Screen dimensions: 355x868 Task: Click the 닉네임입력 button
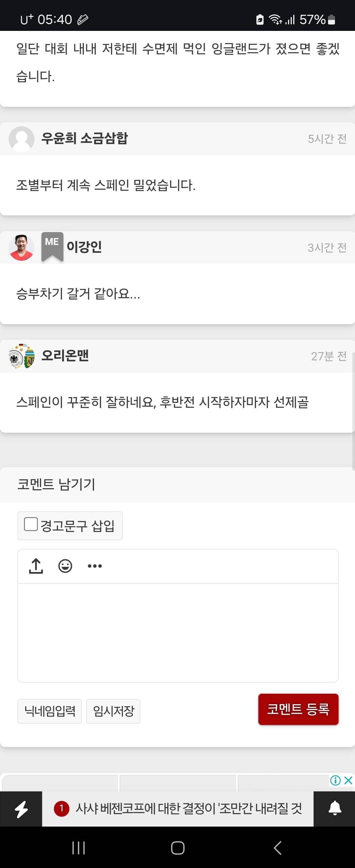tap(50, 711)
